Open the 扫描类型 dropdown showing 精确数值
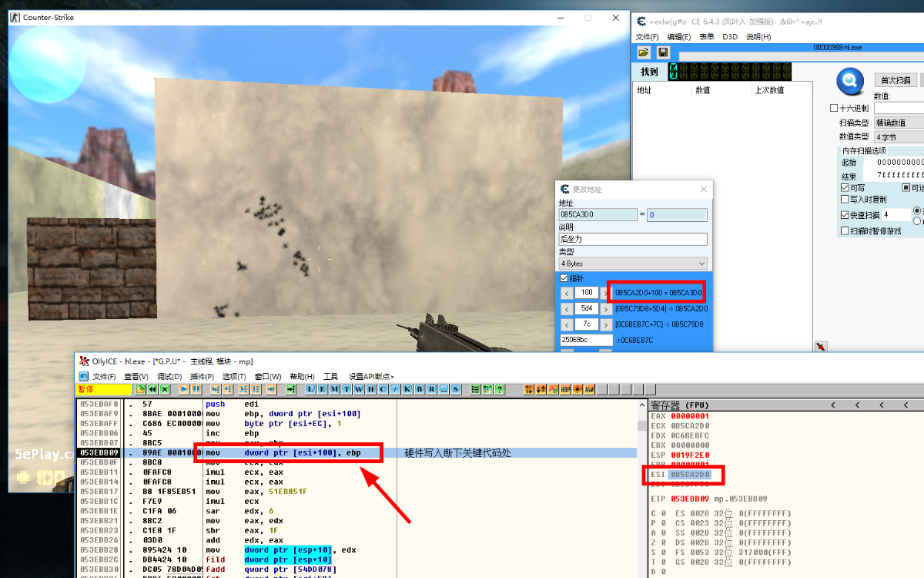 [899, 123]
